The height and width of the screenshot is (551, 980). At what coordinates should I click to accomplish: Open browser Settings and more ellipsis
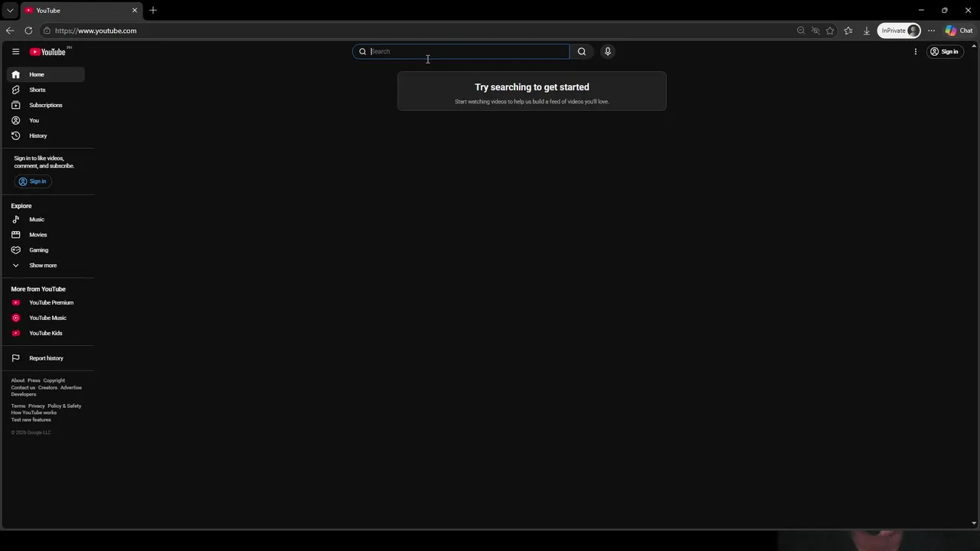pyautogui.click(x=932, y=31)
